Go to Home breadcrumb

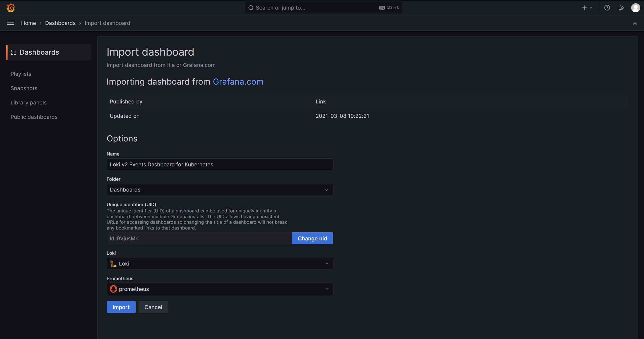click(x=28, y=23)
